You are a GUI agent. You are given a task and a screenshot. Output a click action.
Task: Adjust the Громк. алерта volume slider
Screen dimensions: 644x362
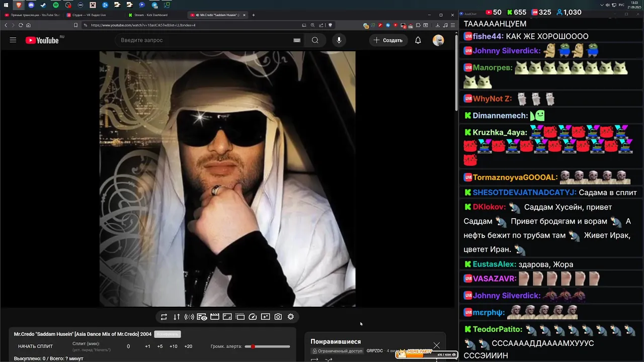267,346
